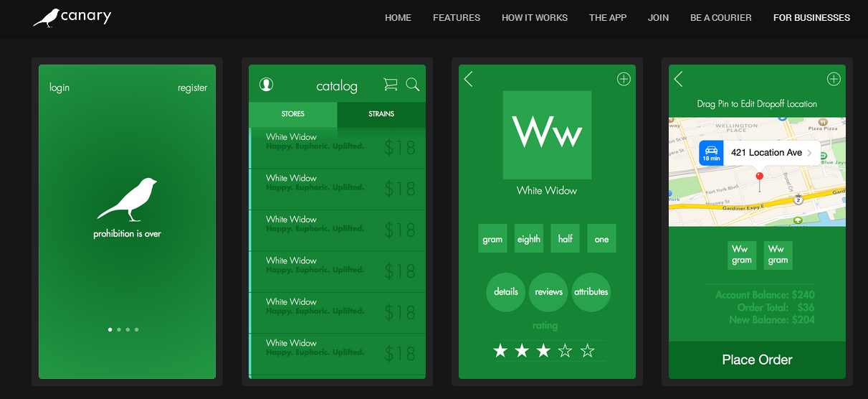Open FOR BUSINESSES in navigation

click(x=811, y=17)
